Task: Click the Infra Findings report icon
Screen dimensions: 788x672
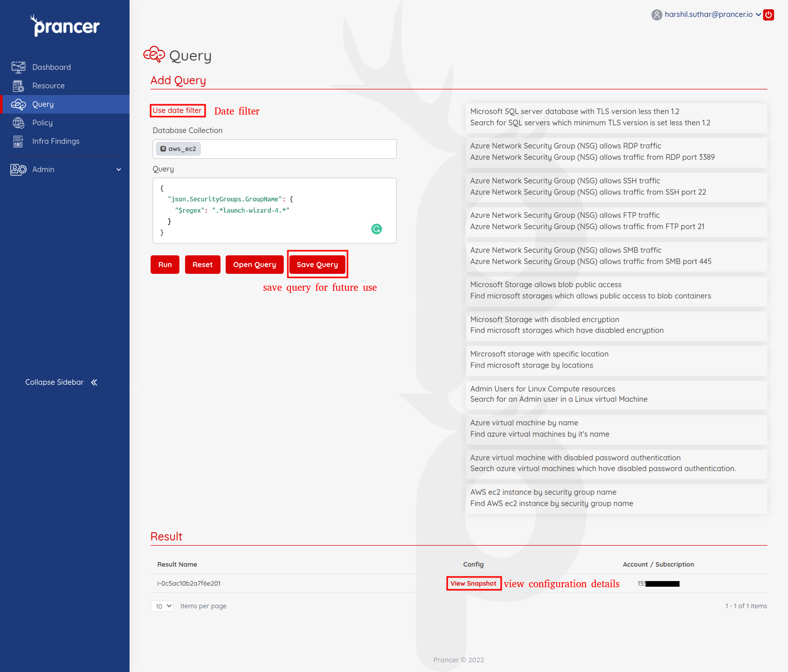Action: (19, 141)
